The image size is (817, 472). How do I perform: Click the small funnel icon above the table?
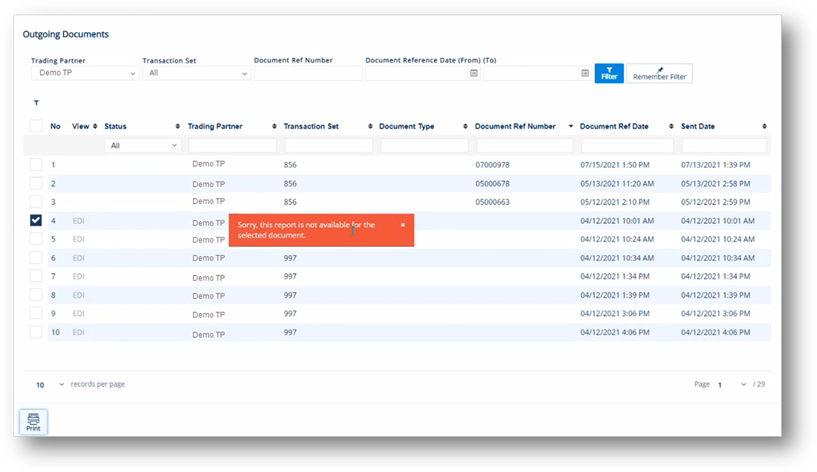click(37, 102)
